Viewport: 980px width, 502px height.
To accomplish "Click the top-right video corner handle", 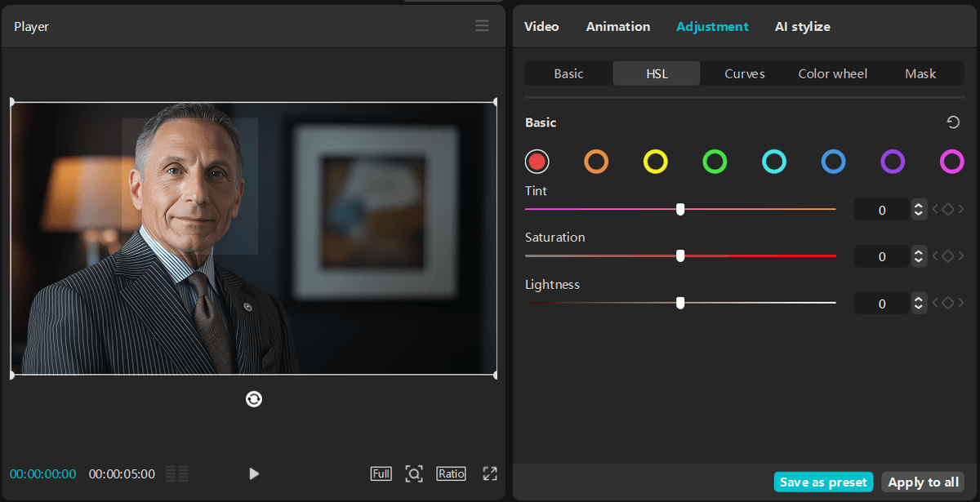I will [496, 102].
